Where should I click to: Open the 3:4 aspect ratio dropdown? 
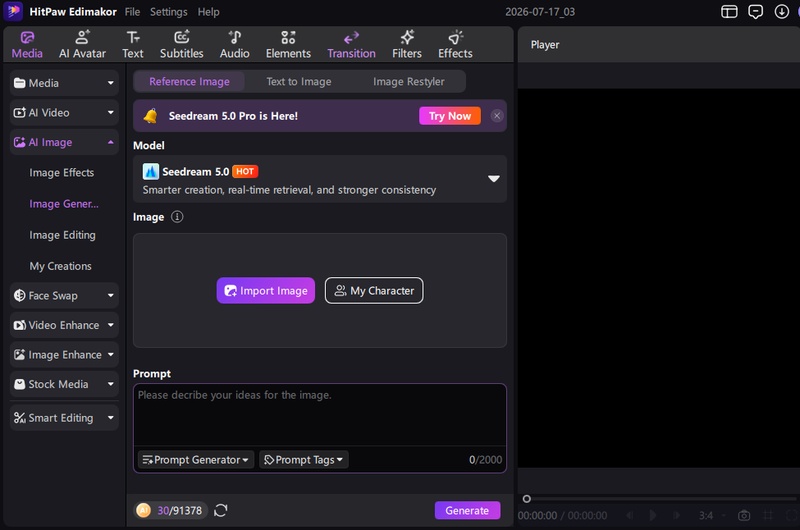(x=710, y=516)
